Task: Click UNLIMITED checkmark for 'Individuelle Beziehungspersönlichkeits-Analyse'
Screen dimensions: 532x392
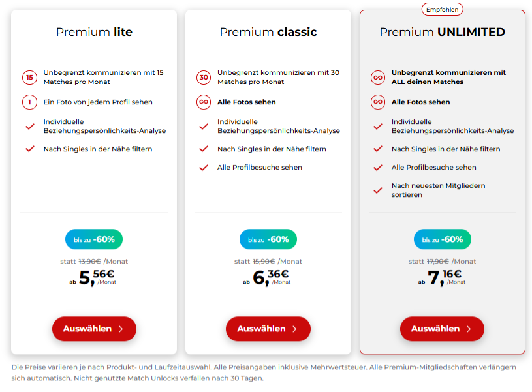Action: click(x=378, y=127)
